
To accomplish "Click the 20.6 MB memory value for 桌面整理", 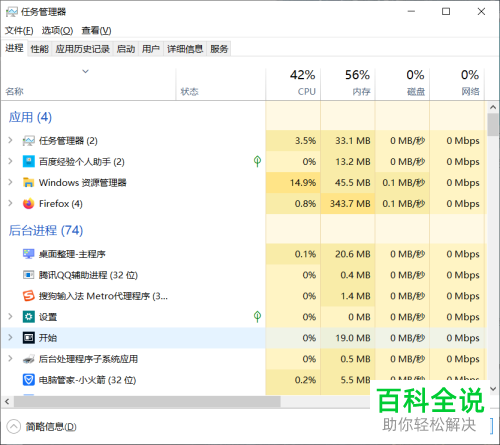I will [x=353, y=254].
